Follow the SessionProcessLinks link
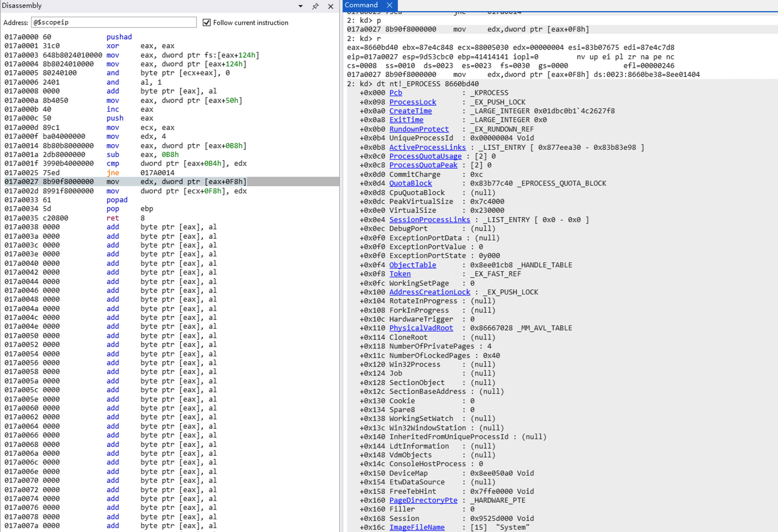778x532 pixels. coord(429,220)
